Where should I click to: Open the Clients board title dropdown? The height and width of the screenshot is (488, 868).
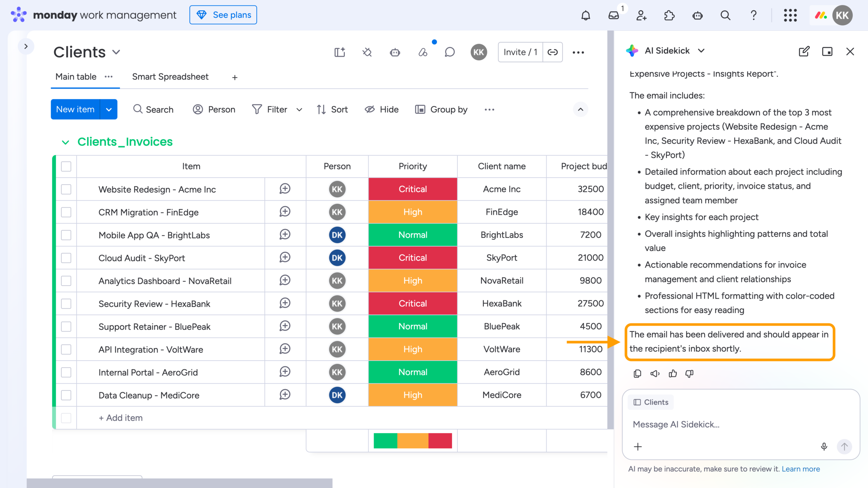click(116, 52)
